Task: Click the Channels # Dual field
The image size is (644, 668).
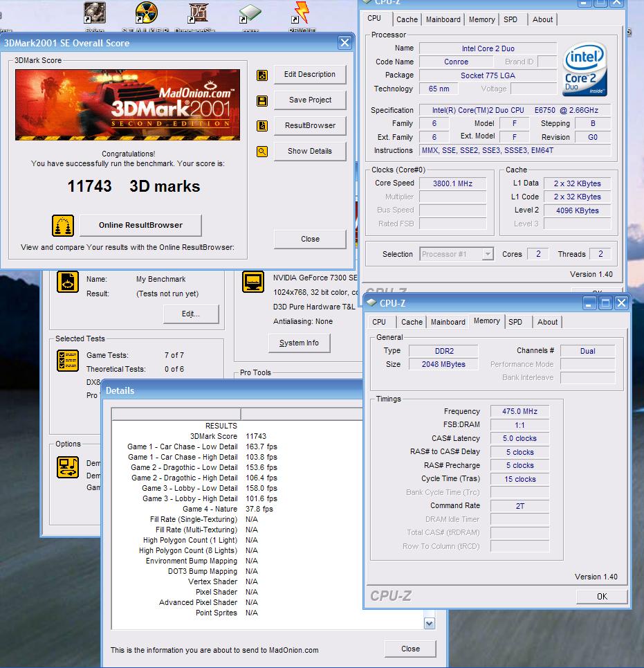Action: [x=588, y=351]
